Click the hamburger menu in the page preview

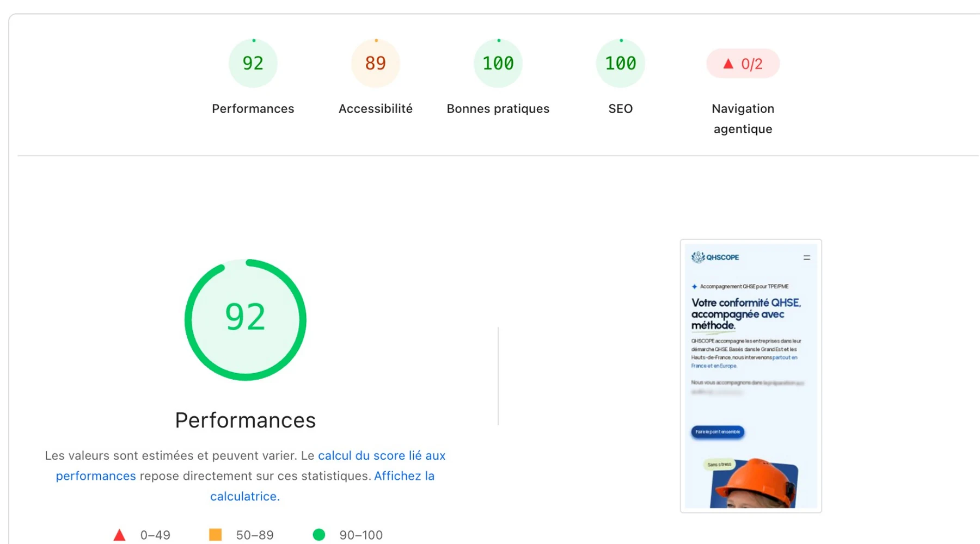click(x=807, y=257)
